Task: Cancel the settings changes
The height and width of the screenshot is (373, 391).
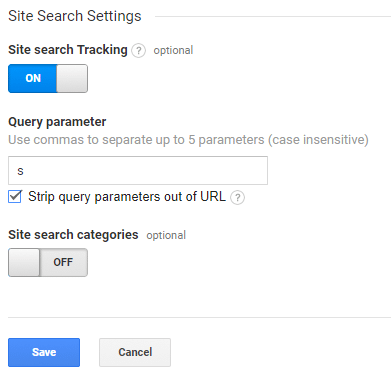Action: [135, 352]
